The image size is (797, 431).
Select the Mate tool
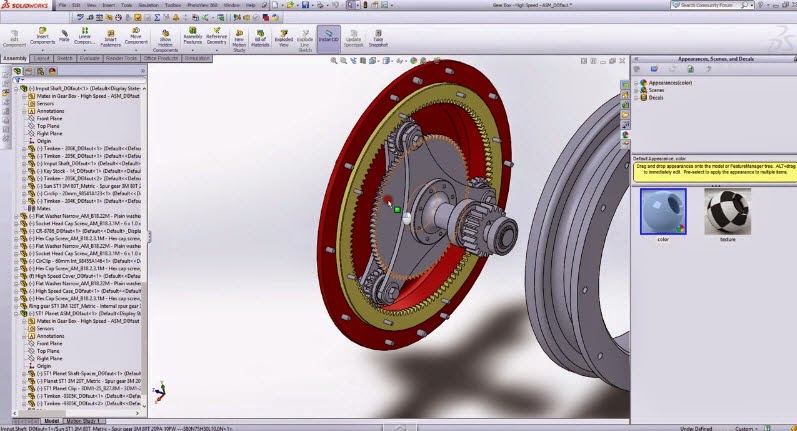pyautogui.click(x=64, y=36)
